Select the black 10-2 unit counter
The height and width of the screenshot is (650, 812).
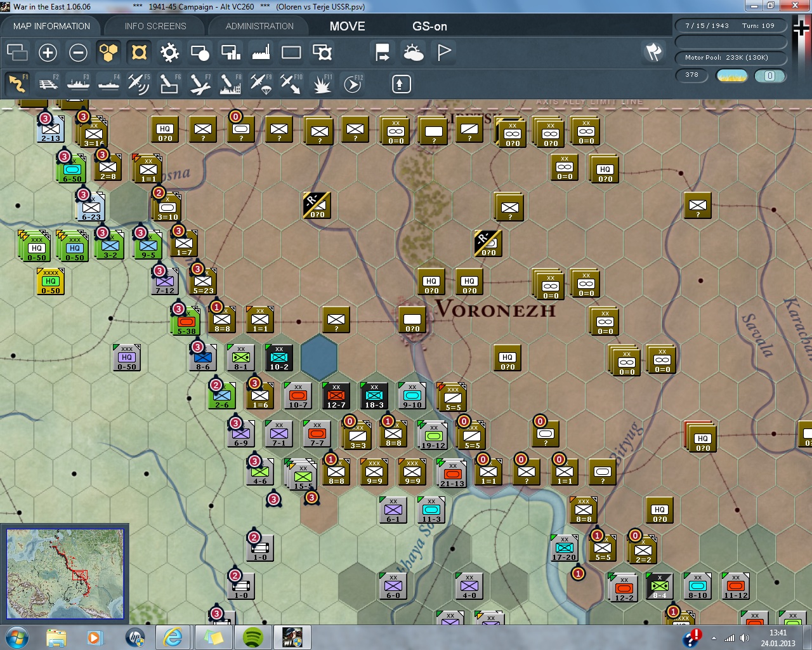(278, 357)
